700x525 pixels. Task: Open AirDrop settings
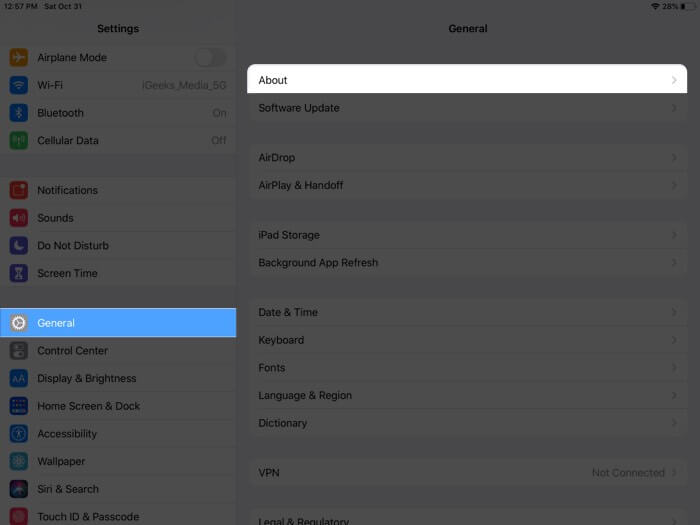point(467,158)
